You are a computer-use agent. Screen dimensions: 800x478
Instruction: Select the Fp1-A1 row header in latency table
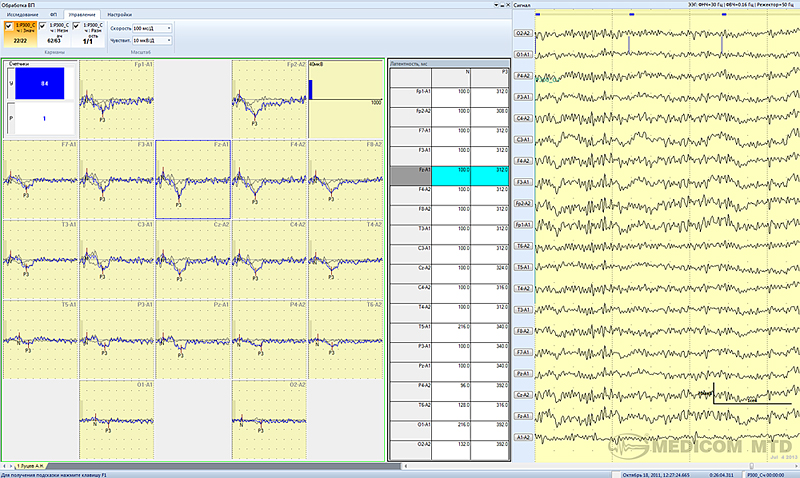click(411, 97)
